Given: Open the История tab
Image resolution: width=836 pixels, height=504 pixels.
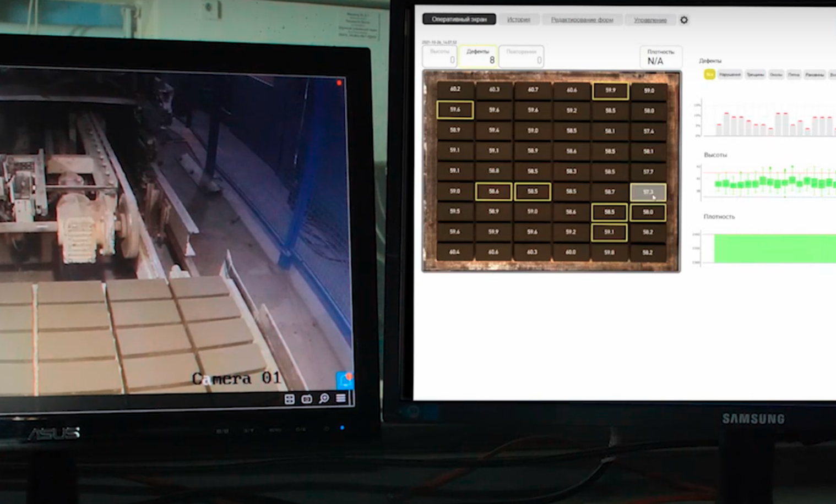Looking at the screenshot, I should 519,19.
